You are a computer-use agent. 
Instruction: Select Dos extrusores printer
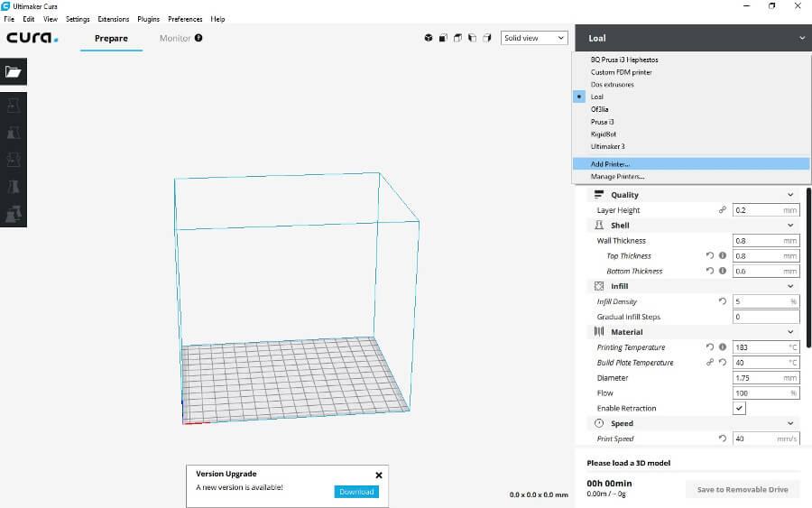691,85
